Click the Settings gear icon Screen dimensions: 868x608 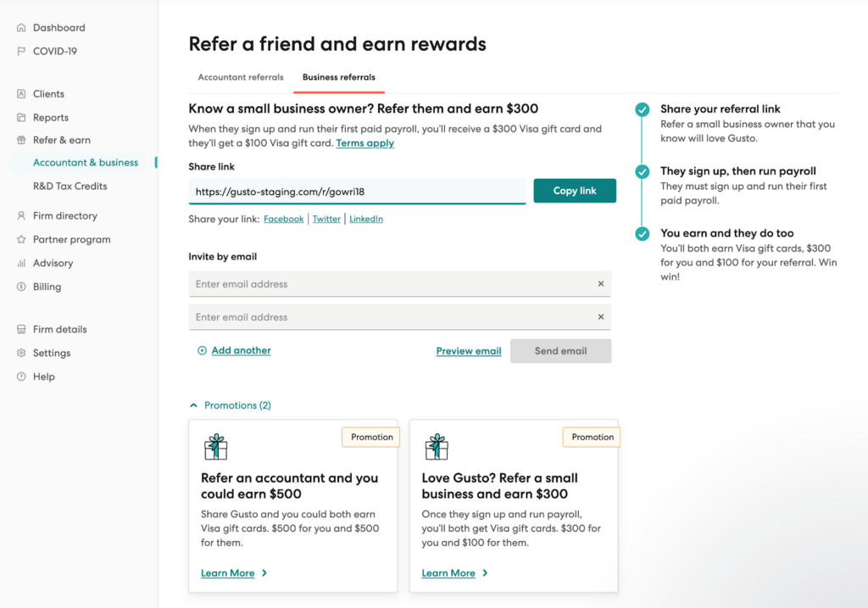pyautogui.click(x=20, y=353)
